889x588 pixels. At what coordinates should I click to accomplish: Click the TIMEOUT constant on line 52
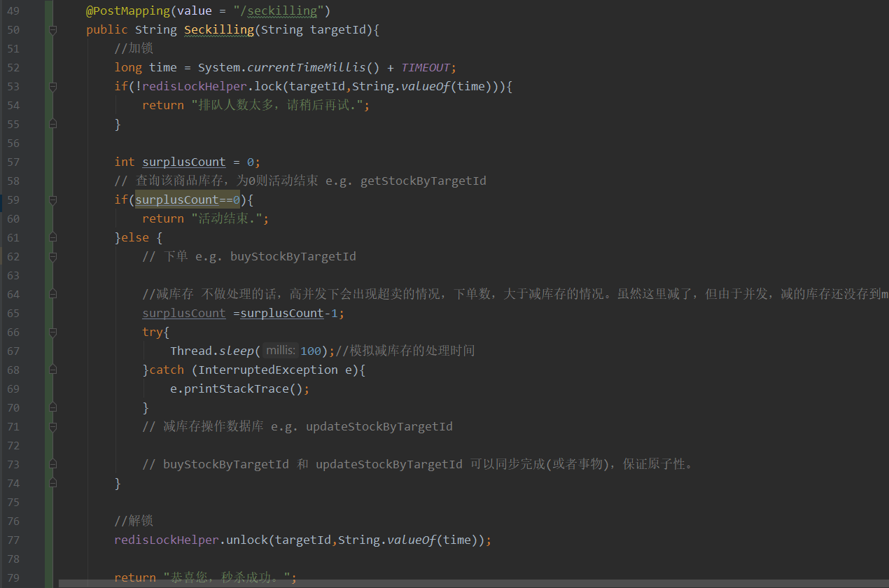(x=426, y=68)
